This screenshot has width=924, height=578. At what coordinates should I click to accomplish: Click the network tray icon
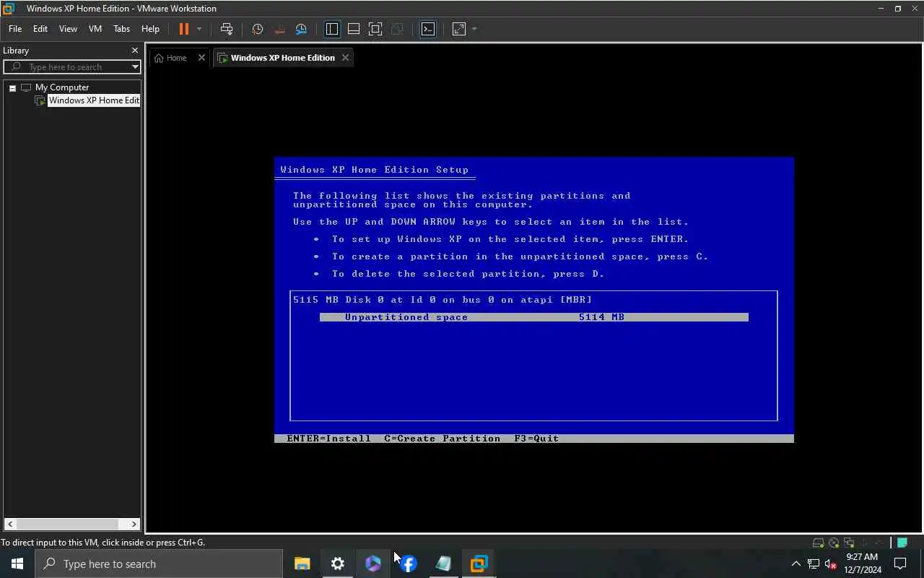[814, 564]
